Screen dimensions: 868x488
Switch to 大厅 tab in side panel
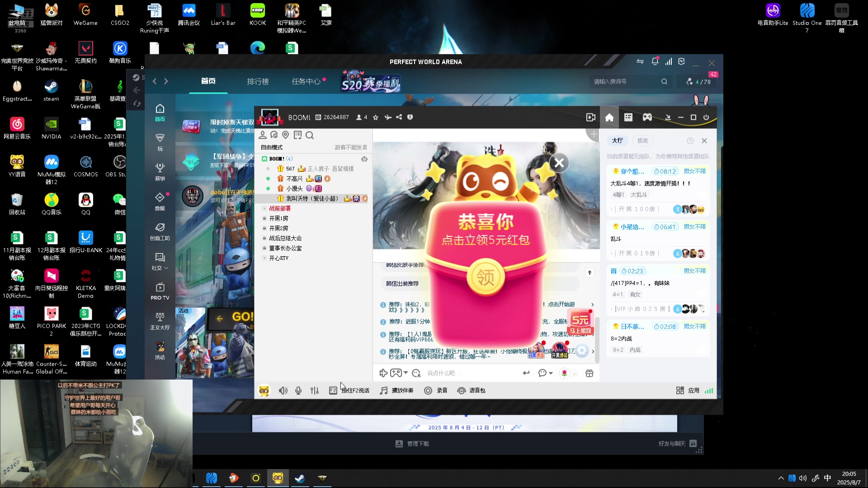tap(618, 141)
